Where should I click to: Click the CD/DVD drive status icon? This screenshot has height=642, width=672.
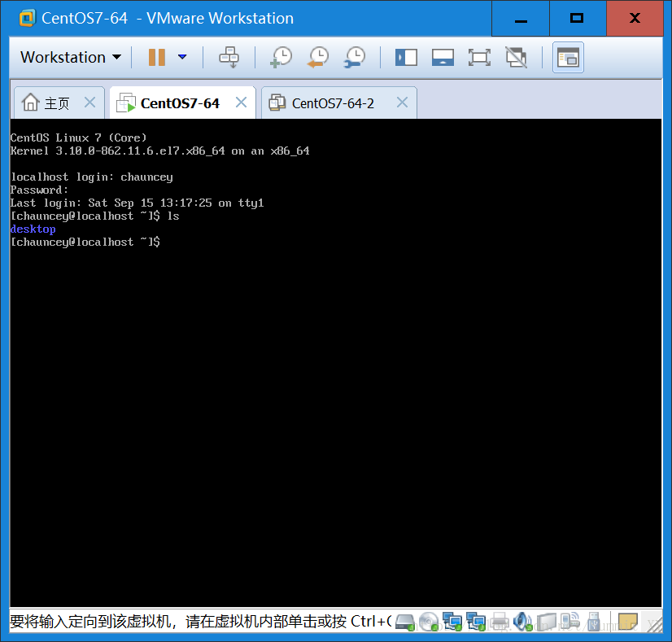(x=429, y=622)
